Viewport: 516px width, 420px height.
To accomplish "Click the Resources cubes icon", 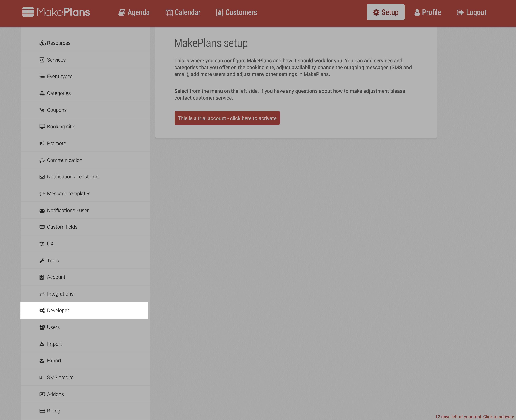I will (42, 43).
